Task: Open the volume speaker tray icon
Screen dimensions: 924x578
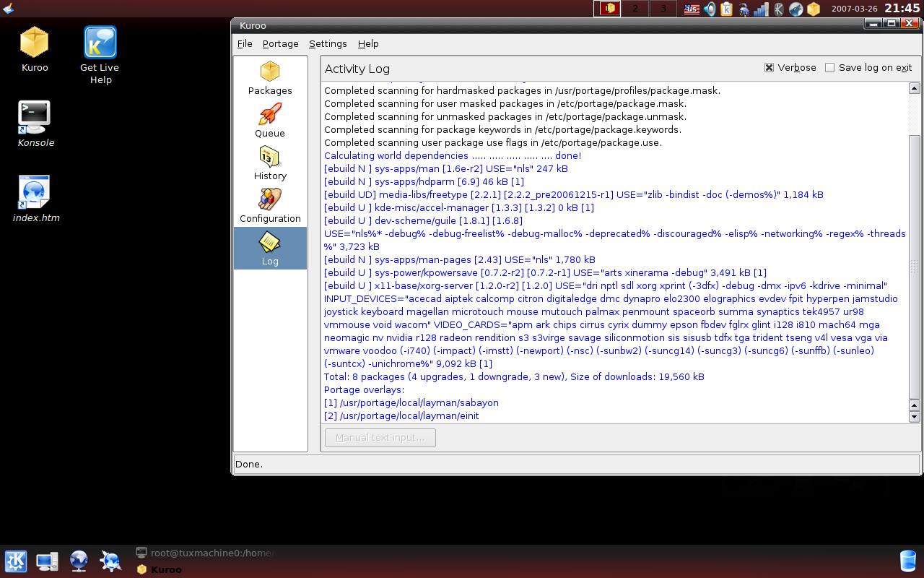Action: pyautogui.click(x=710, y=9)
